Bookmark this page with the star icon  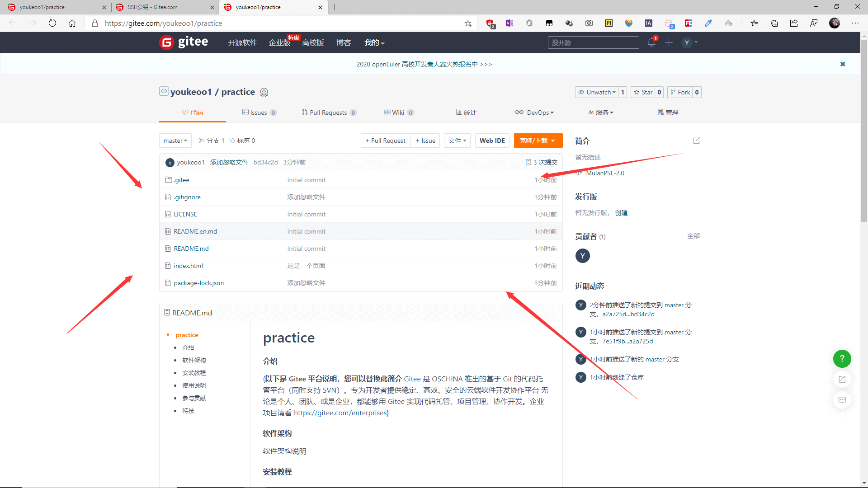coord(468,23)
